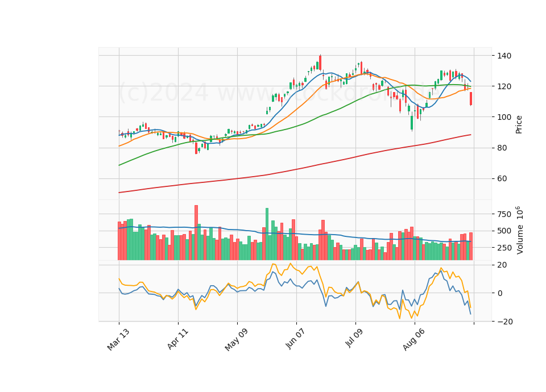Select the 120 price axis value
546x392 pixels.
click(x=504, y=86)
